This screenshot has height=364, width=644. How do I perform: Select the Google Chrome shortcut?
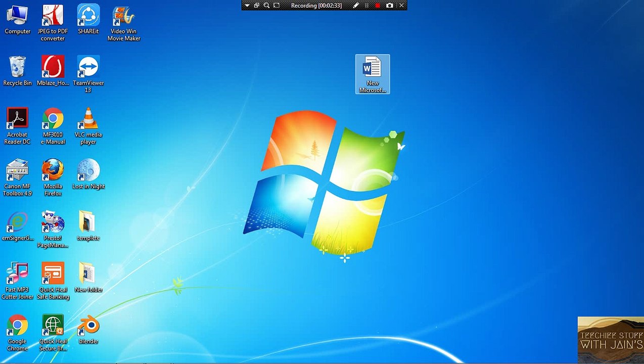click(x=17, y=333)
